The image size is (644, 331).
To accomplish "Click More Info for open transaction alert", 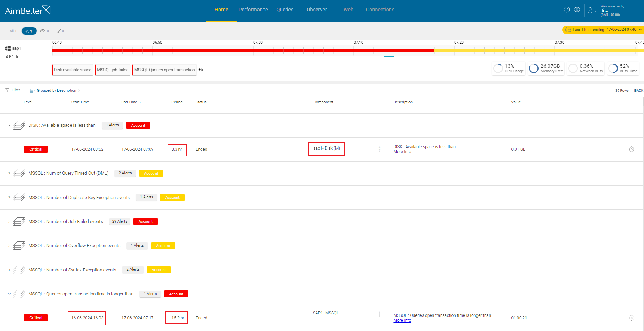I will 402,320.
